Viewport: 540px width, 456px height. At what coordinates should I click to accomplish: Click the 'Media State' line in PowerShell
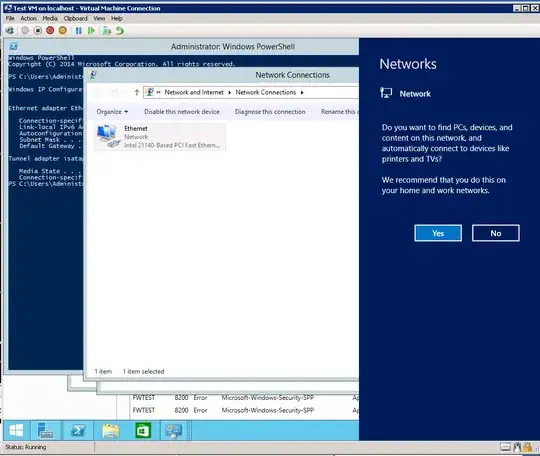(x=51, y=171)
